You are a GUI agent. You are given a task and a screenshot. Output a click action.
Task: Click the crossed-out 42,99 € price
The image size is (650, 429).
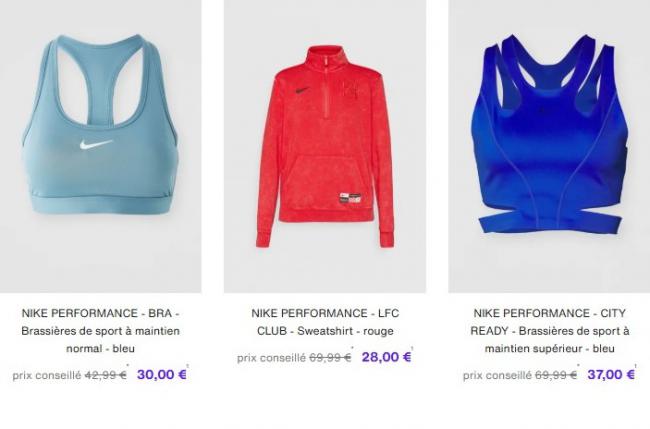coord(106,375)
